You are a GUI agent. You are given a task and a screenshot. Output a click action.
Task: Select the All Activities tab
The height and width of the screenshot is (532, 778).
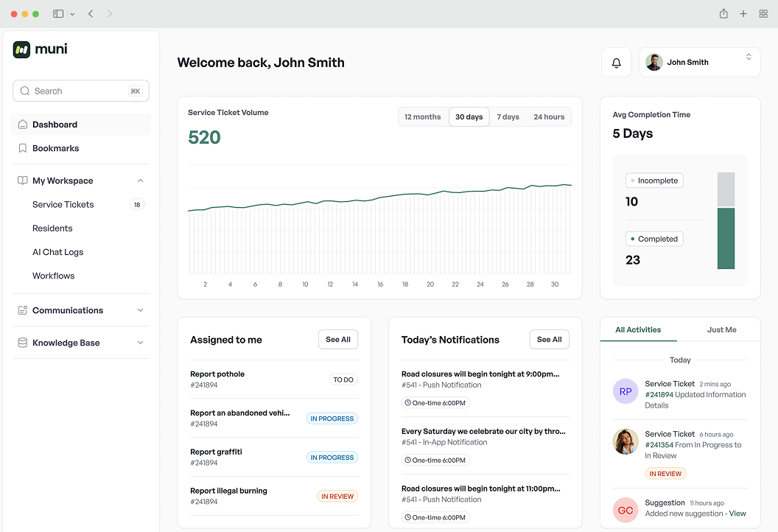coord(638,329)
